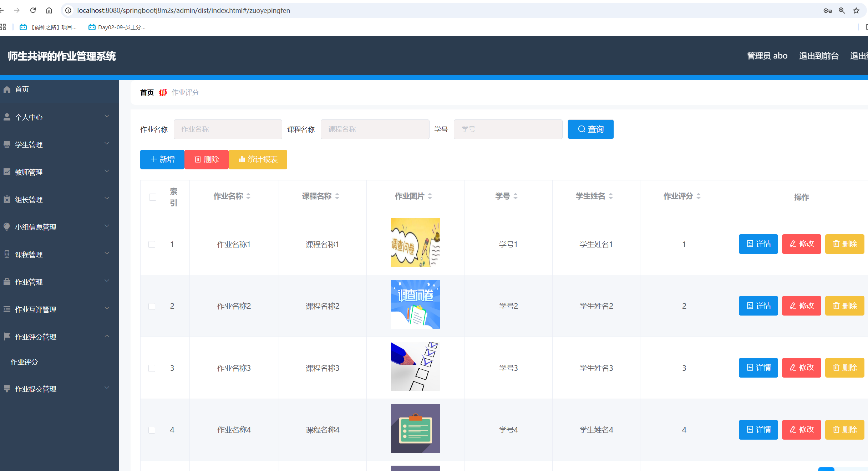Click 退出到前台 in the header
The width and height of the screenshot is (868, 471).
pos(819,56)
